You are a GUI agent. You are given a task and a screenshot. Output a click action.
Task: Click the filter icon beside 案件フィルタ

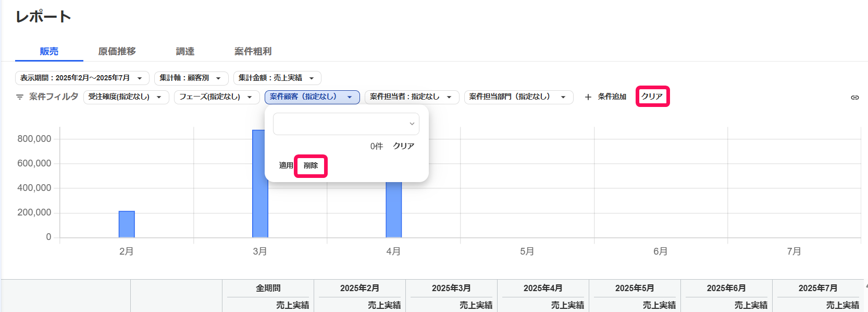coord(20,97)
